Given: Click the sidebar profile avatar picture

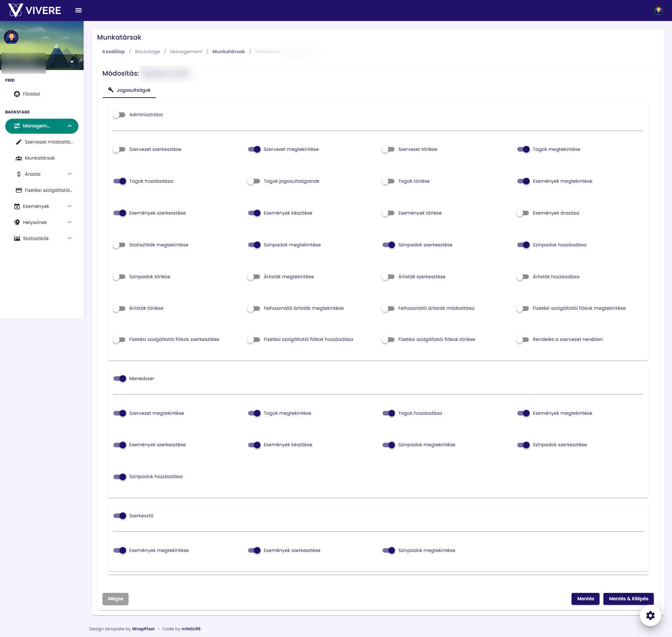Looking at the screenshot, I should [11, 37].
